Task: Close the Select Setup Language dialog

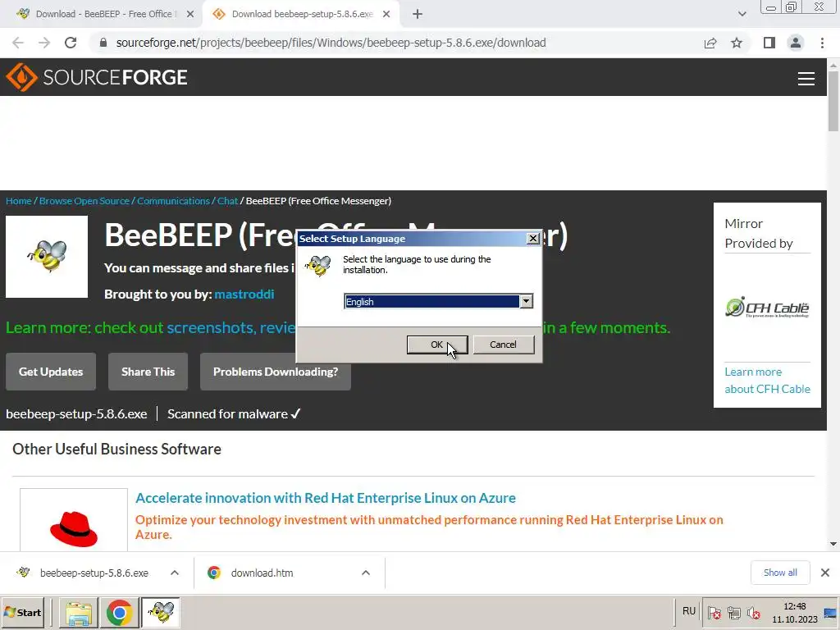Action: [532, 239]
